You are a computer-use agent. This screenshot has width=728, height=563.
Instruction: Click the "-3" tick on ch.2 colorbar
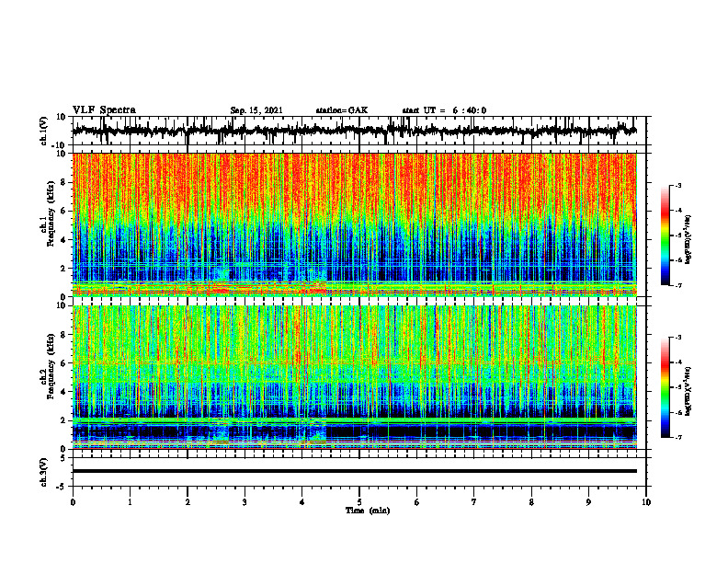point(678,338)
